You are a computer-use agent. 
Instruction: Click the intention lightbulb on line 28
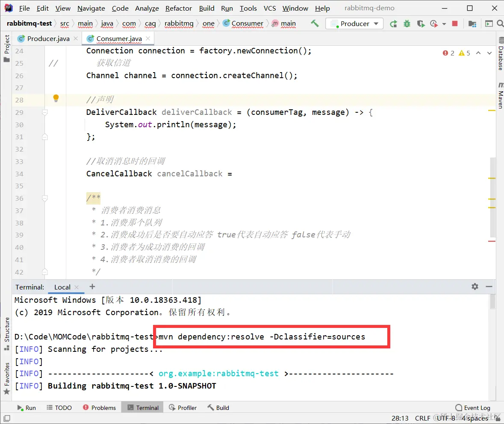[56, 98]
